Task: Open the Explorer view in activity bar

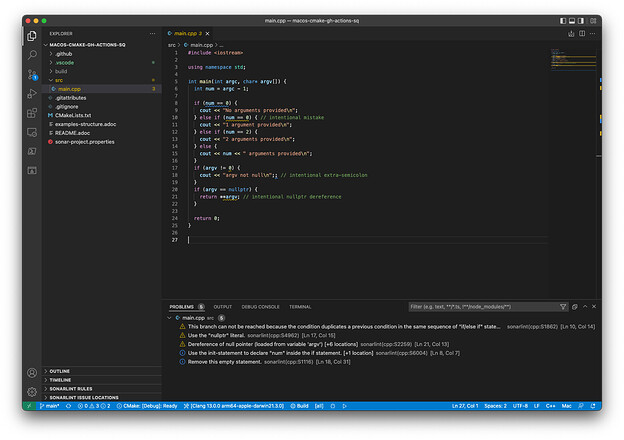Action: click(32, 36)
